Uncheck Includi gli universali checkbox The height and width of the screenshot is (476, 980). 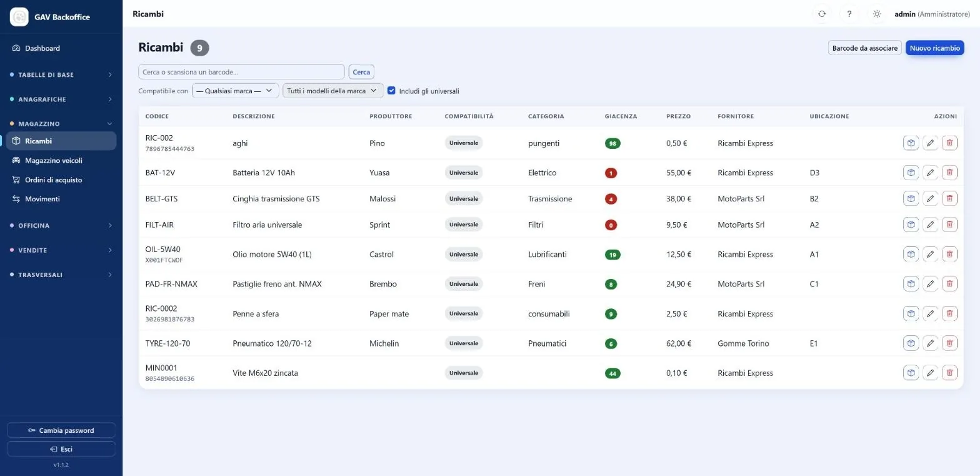click(391, 91)
